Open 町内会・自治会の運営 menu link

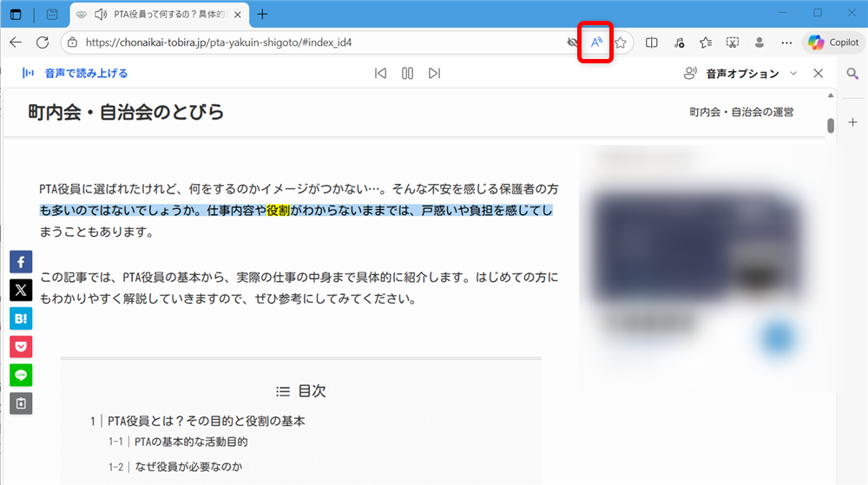coord(741,112)
